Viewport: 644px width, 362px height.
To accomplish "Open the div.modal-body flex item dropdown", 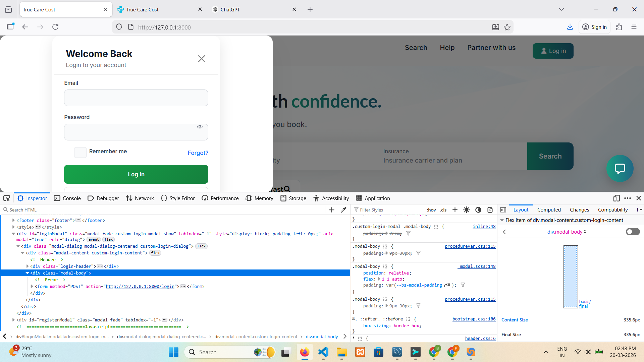I will click(x=567, y=232).
